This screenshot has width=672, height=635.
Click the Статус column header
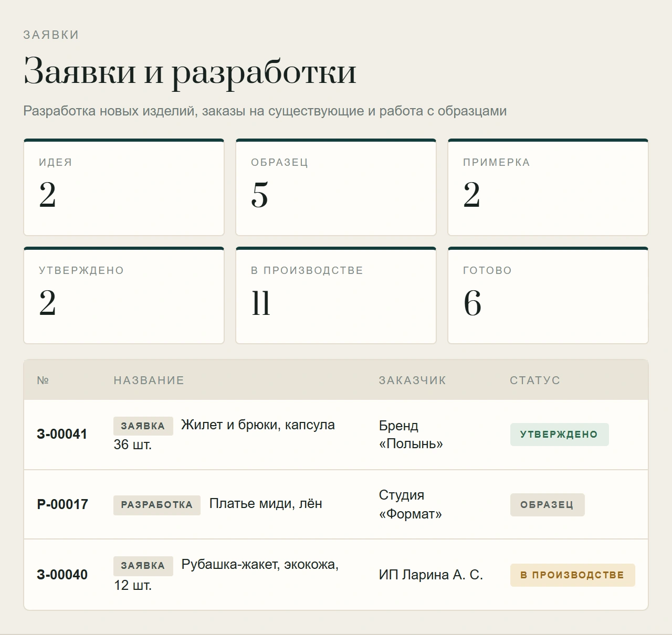(x=535, y=380)
